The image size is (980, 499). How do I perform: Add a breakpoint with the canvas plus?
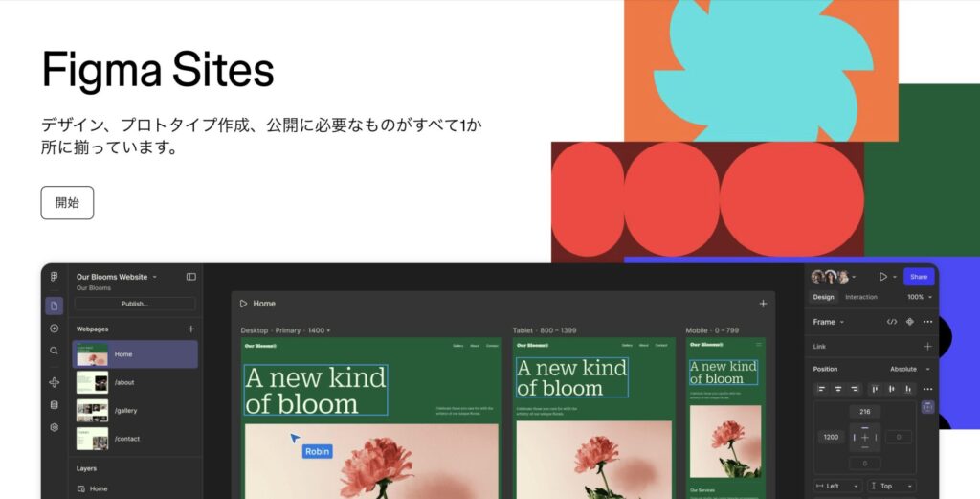pyautogui.click(x=763, y=304)
